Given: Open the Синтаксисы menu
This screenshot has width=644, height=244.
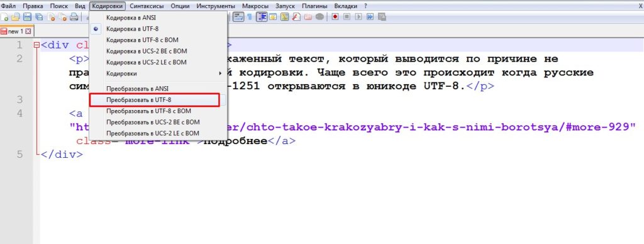Looking at the screenshot, I should 146,6.
